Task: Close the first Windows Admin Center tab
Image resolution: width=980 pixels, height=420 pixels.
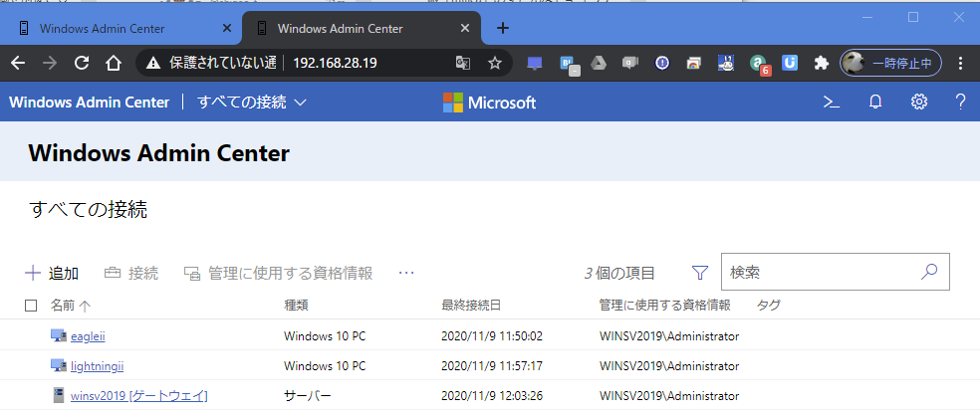Action: pyautogui.click(x=227, y=28)
